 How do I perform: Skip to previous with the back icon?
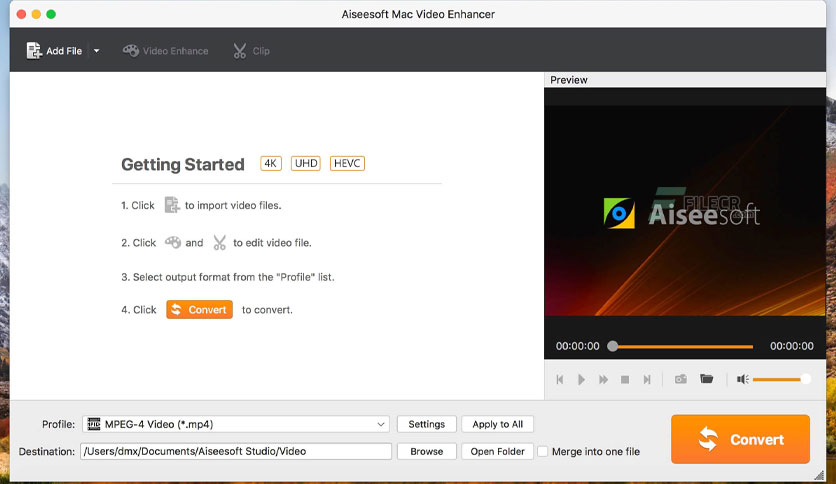(x=560, y=379)
